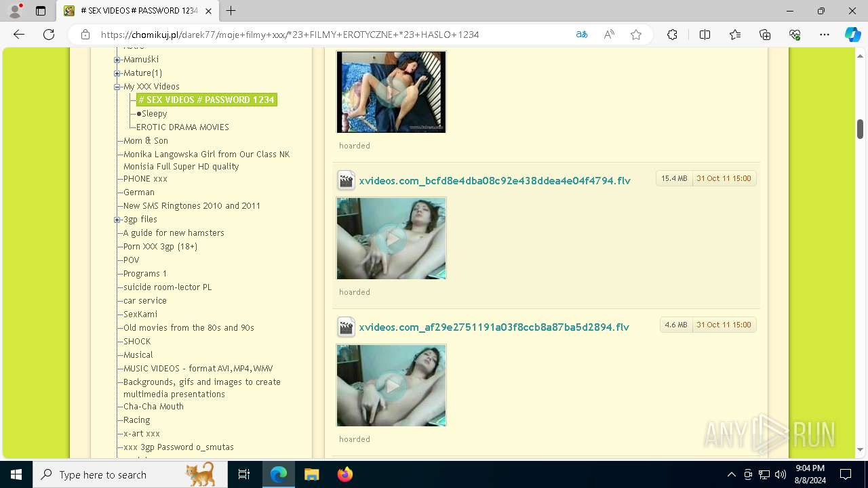This screenshot has width=868, height=488.
Task: Open the notification center icon
Action: click(846, 474)
